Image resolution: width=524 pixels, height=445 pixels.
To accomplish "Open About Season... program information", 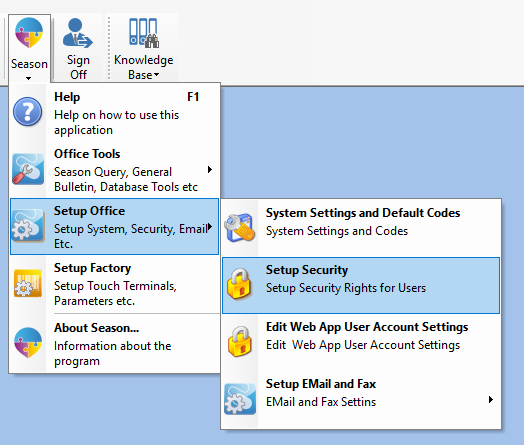I will pos(114,344).
